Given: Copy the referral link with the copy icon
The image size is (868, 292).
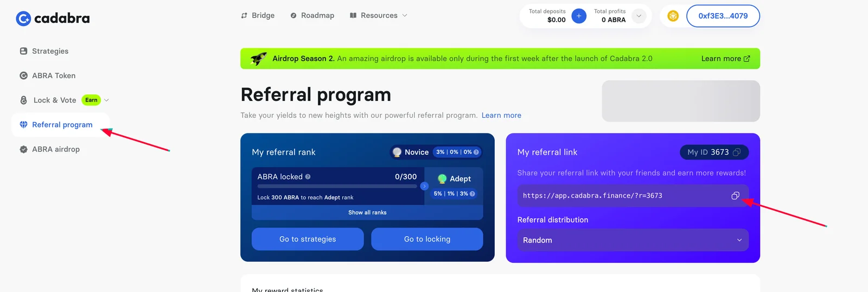Looking at the screenshot, I should point(735,195).
